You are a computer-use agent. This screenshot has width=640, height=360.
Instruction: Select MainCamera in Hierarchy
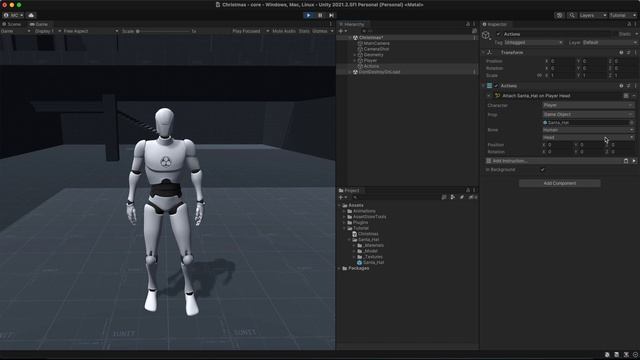point(376,43)
